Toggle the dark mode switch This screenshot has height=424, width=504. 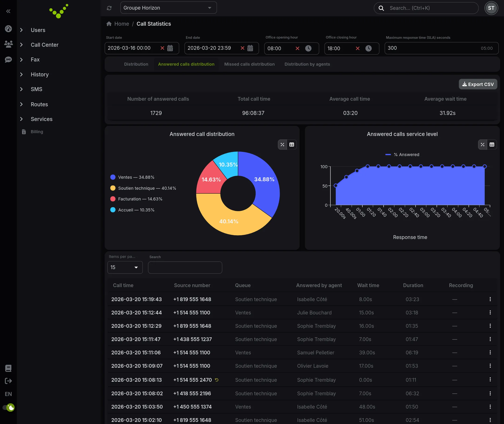[8, 408]
